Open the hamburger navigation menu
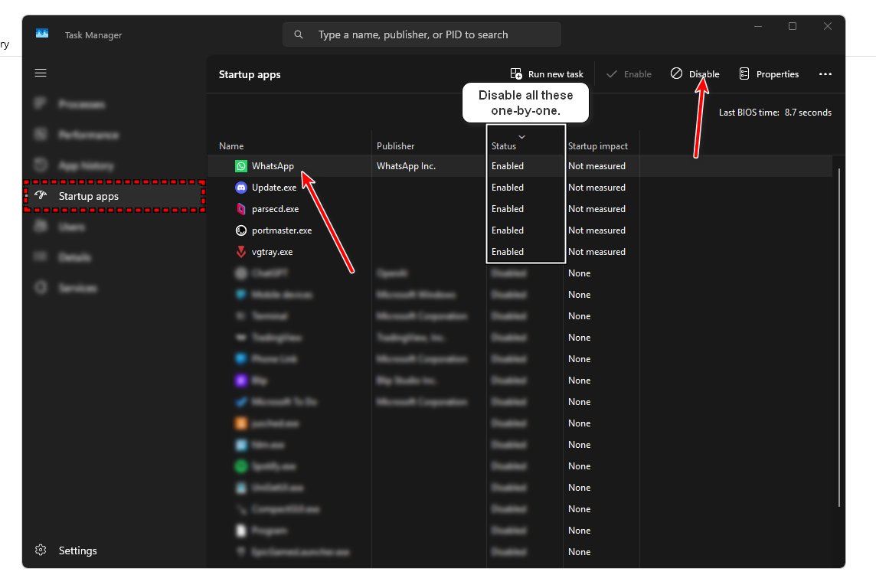Viewport: 876px width, 588px height. 41,73
